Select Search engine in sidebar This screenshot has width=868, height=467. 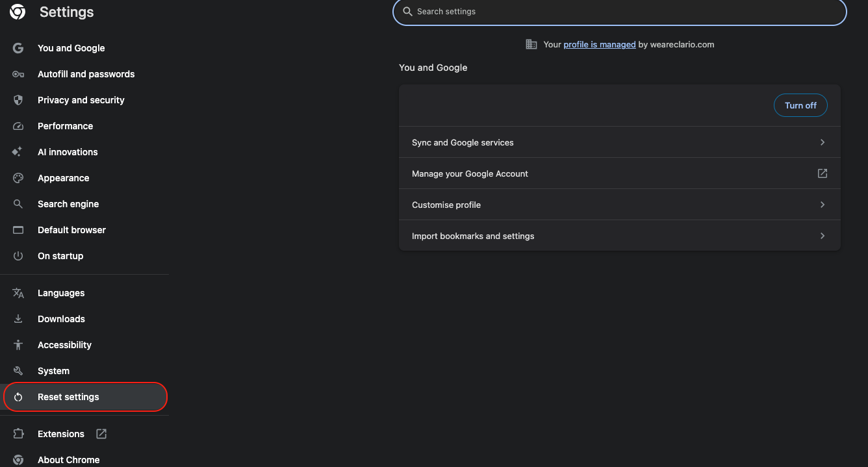pyautogui.click(x=68, y=204)
